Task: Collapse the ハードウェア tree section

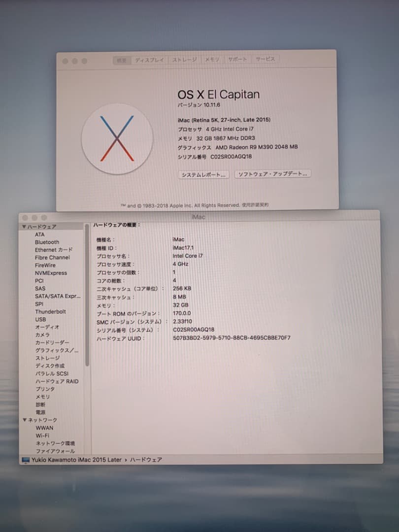Action: pos(24,227)
